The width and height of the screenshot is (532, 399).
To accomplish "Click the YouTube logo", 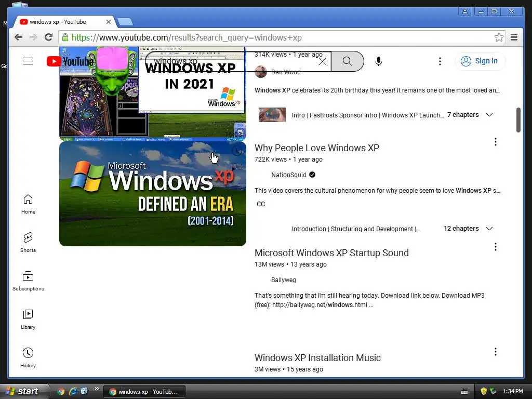I will click(x=70, y=61).
